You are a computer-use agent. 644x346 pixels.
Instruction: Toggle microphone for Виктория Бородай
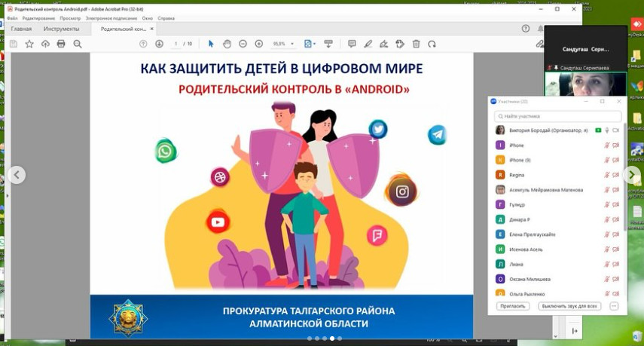(x=606, y=130)
